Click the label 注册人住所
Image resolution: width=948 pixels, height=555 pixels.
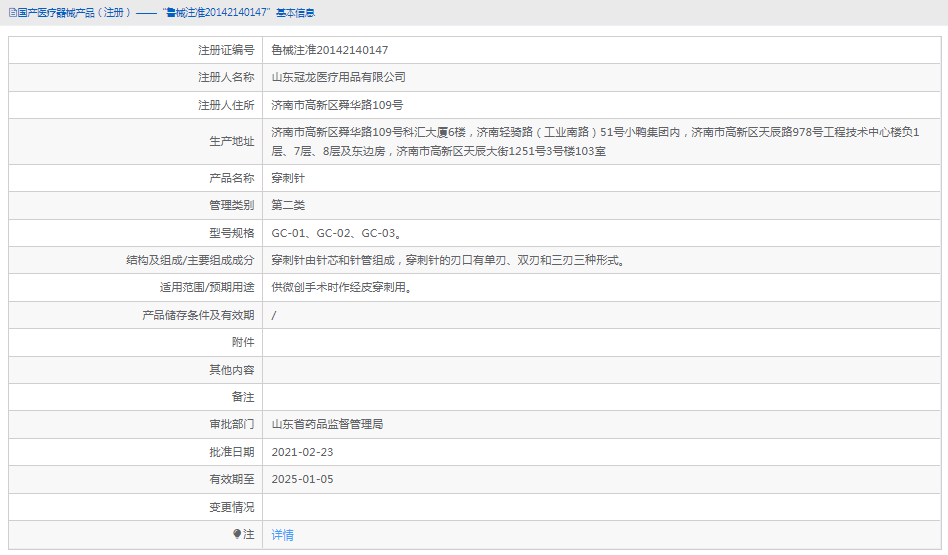point(226,105)
